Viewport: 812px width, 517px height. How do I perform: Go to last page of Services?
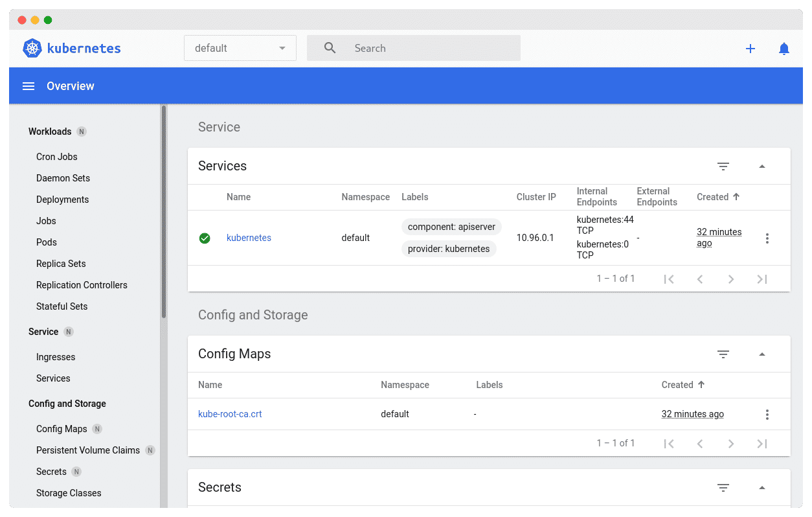click(x=762, y=279)
